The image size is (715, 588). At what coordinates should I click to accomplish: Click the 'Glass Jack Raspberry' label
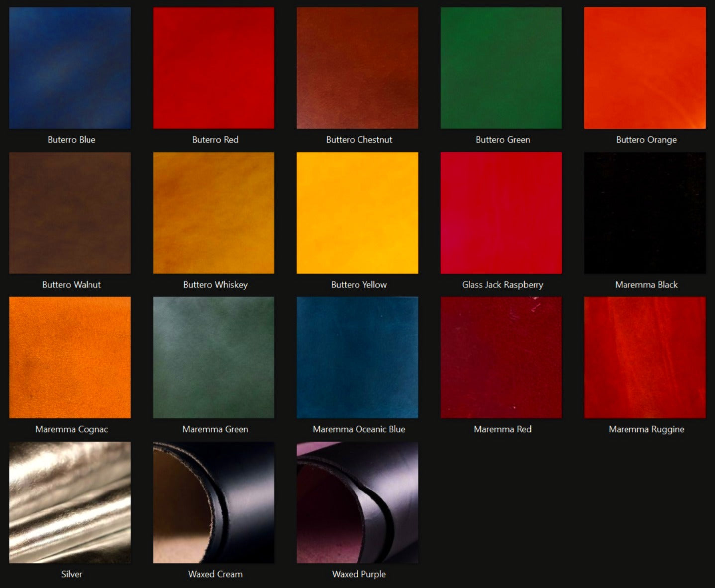tap(503, 285)
